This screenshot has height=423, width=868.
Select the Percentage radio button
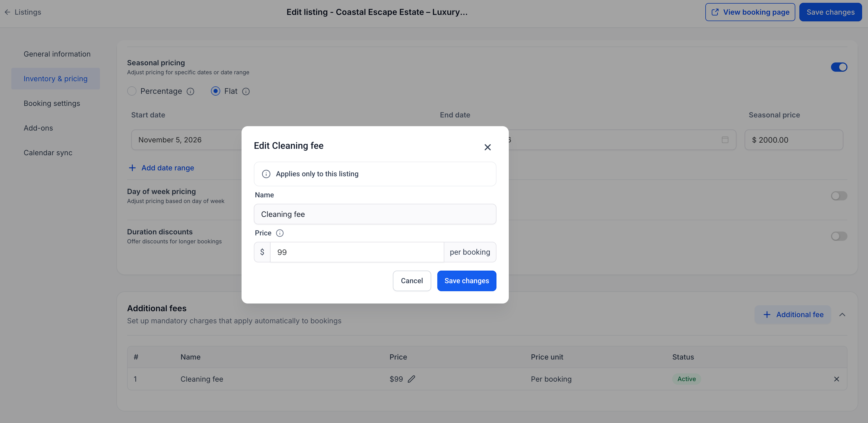tap(132, 91)
